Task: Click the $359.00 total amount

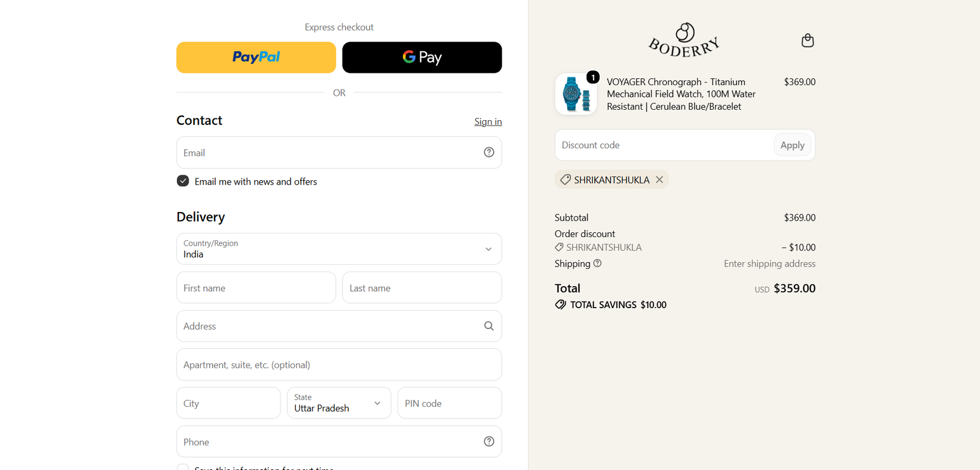Action: coord(794,288)
